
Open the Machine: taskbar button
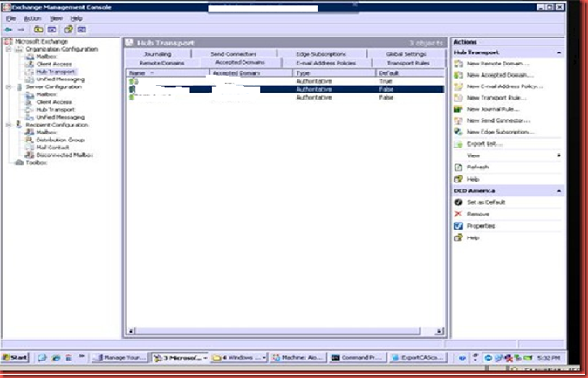coord(298,358)
